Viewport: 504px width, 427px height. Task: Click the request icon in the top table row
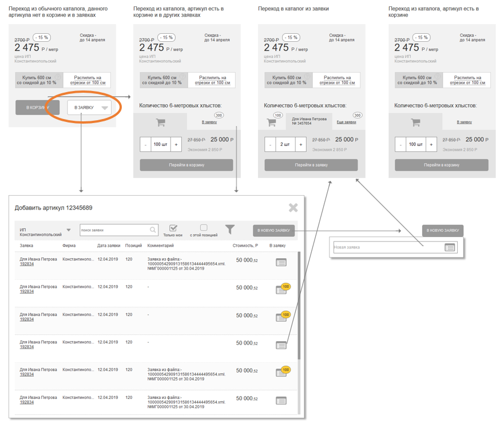pyautogui.click(x=281, y=262)
